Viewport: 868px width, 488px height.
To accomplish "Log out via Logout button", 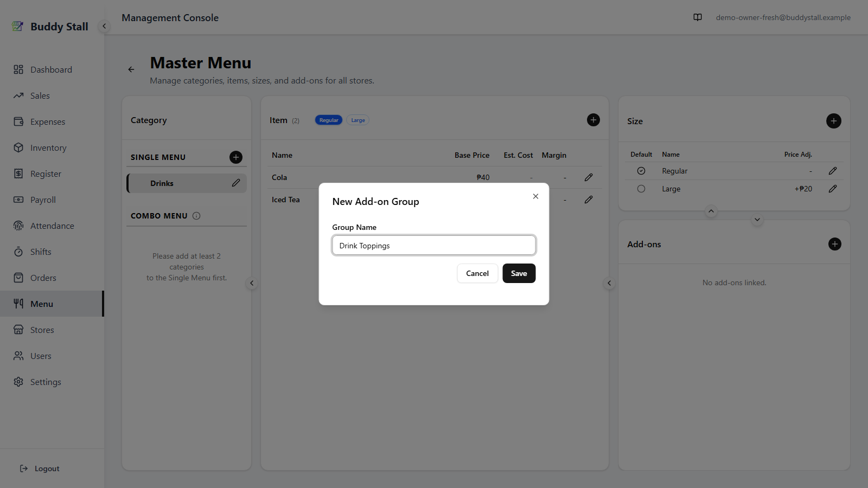I will [40, 468].
